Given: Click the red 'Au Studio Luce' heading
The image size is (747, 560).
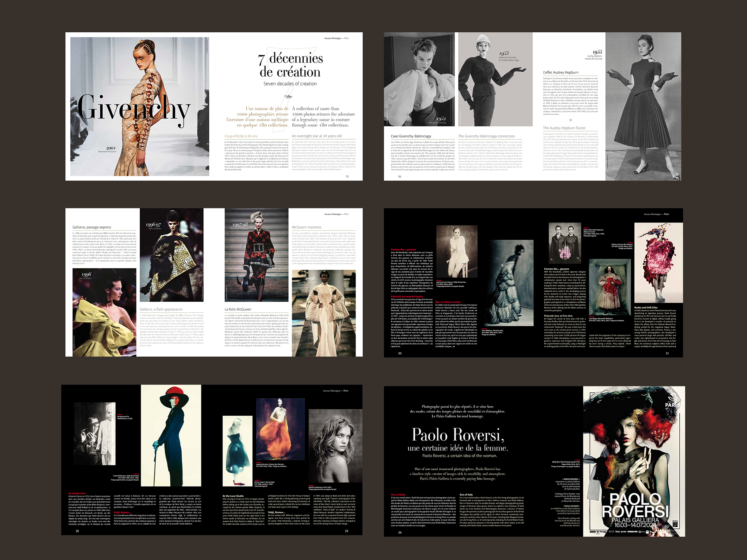Looking at the screenshot, I should [x=77, y=493].
